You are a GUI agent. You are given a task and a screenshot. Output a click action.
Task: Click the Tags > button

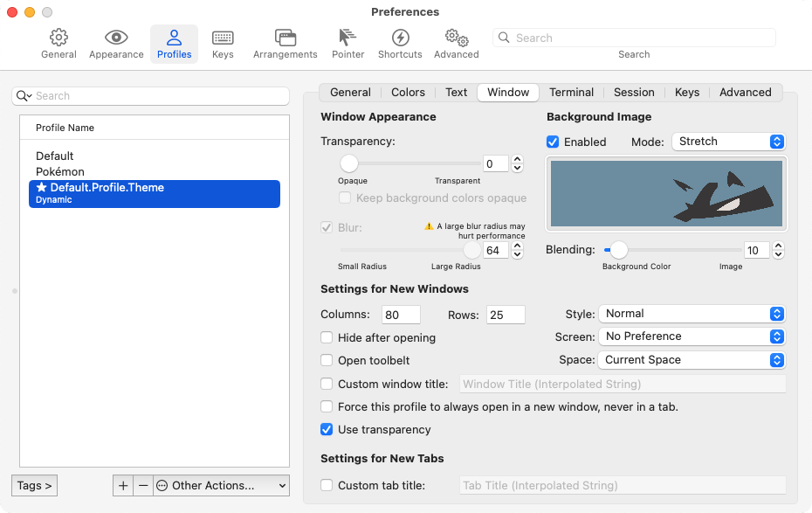tap(35, 485)
